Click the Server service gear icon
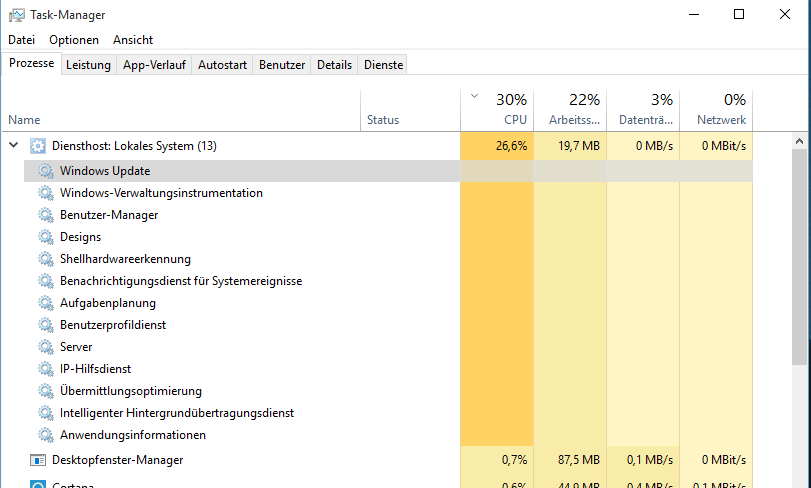 pyautogui.click(x=46, y=347)
